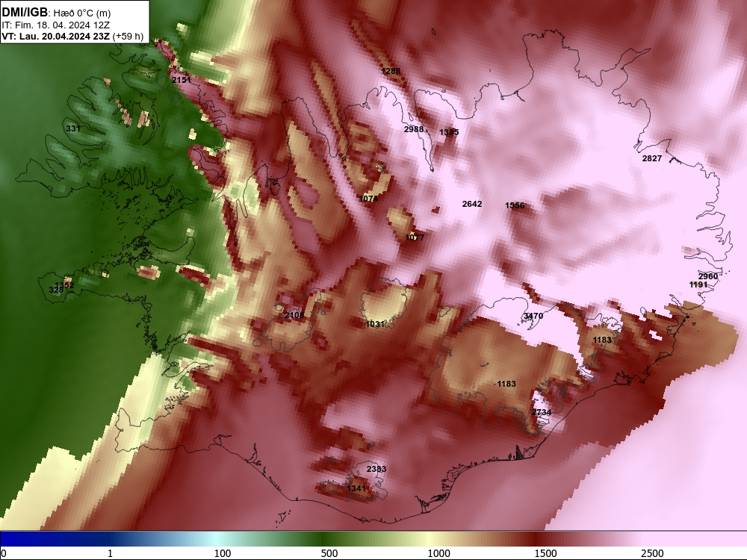Click the 2734 height value

pyautogui.click(x=541, y=412)
